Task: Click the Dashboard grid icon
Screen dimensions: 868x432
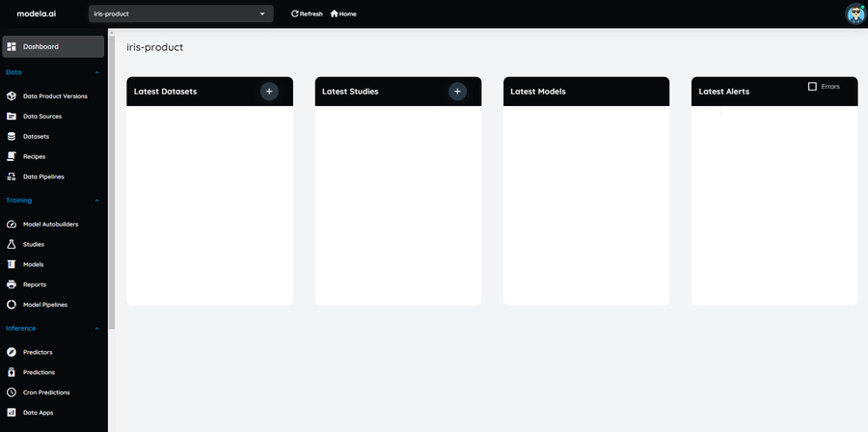Action: [12, 47]
